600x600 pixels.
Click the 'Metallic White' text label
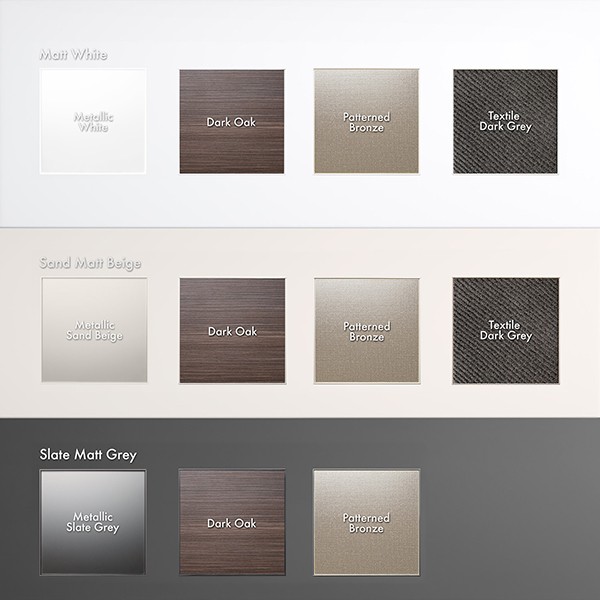pyautogui.click(x=94, y=122)
